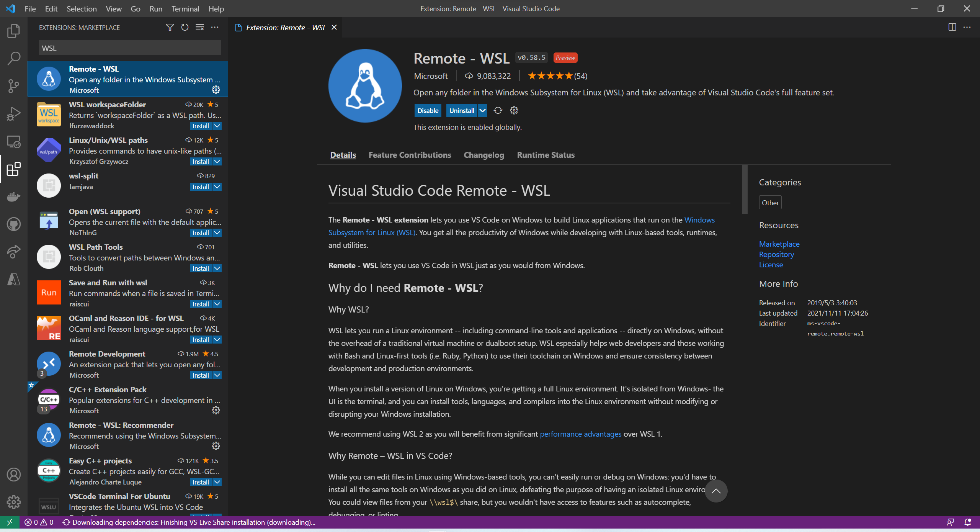The height and width of the screenshot is (532, 980).
Task: Expand the Uninstall button dropdown arrow
Action: pyautogui.click(x=482, y=111)
